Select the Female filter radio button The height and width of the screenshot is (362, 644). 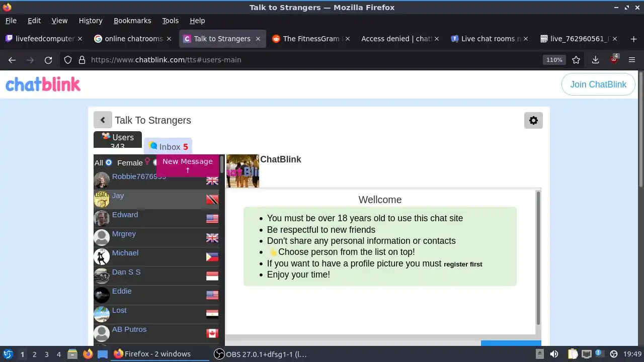pos(155,162)
